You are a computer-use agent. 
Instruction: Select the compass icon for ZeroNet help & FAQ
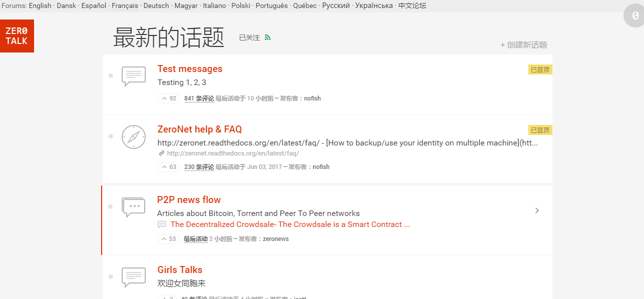click(x=134, y=136)
